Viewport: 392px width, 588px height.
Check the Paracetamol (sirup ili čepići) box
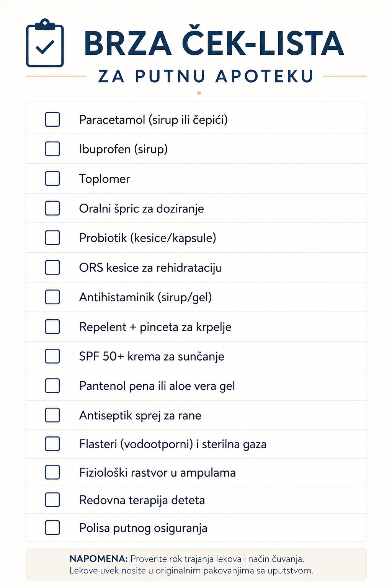[52, 119]
